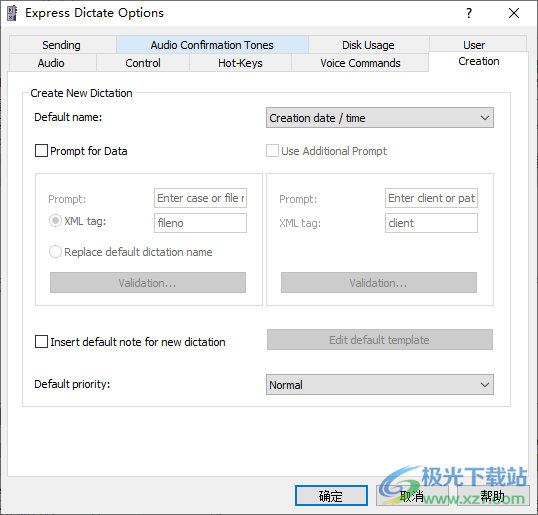Click the title bar help question mark
This screenshot has width=538, height=515.
(469, 13)
